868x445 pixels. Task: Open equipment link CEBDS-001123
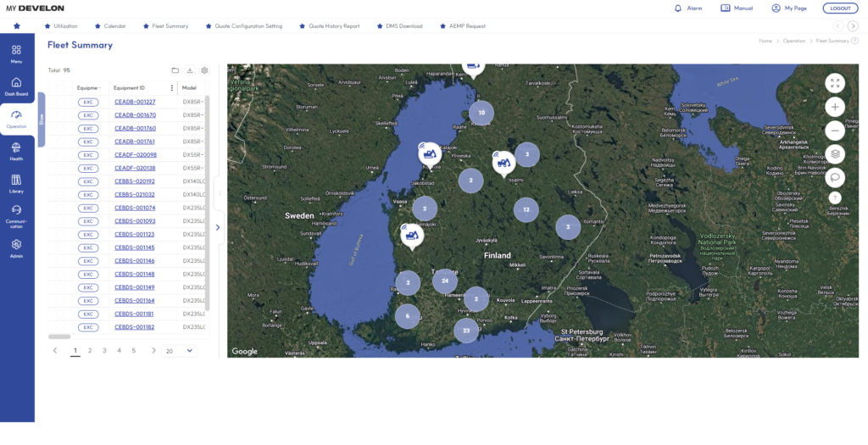tap(135, 234)
